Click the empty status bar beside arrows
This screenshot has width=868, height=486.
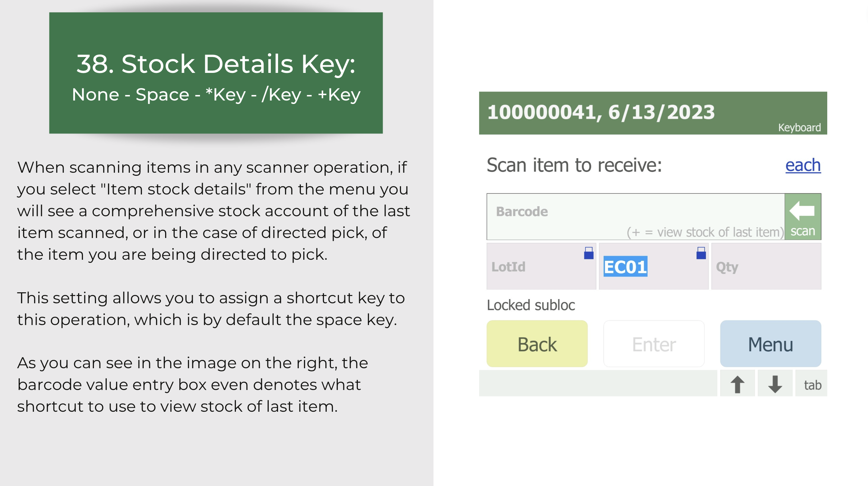[x=598, y=383]
